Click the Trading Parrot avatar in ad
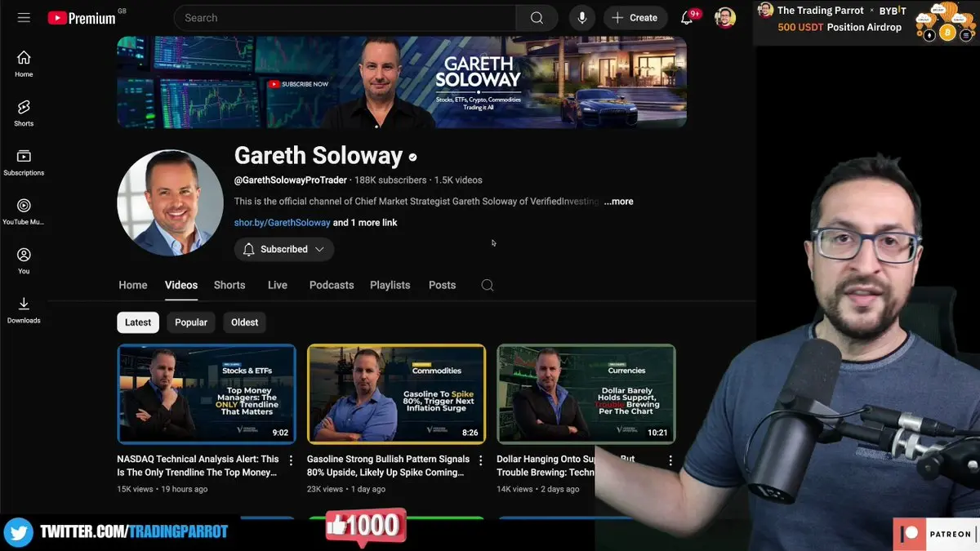This screenshot has width=980, height=551. tap(765, 10)
